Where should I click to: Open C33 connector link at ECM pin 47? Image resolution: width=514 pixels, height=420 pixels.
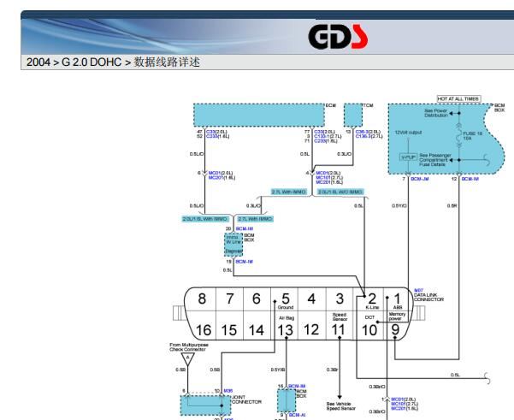[210, 132]
